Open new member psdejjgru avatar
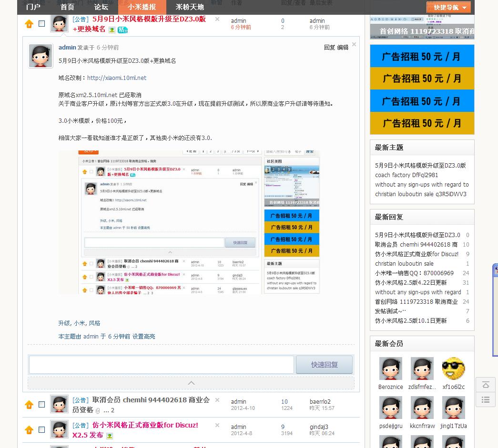Image resolution: width=498 pixels, height=448 pixels. (x=391, y=408)
